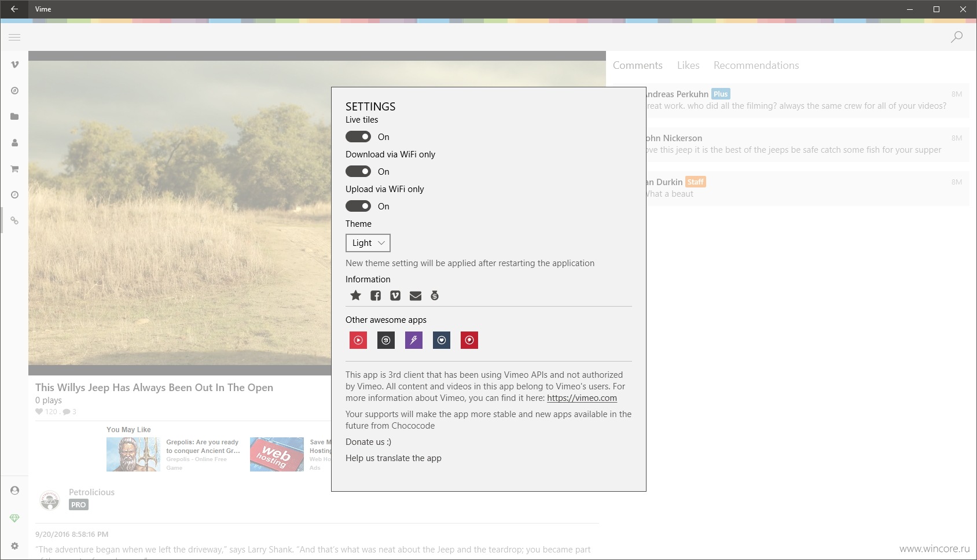The width and height of the screenshot is (977, 560).
Task: Toggle Upload via WiFi only switch
Action: click(358, 206)
